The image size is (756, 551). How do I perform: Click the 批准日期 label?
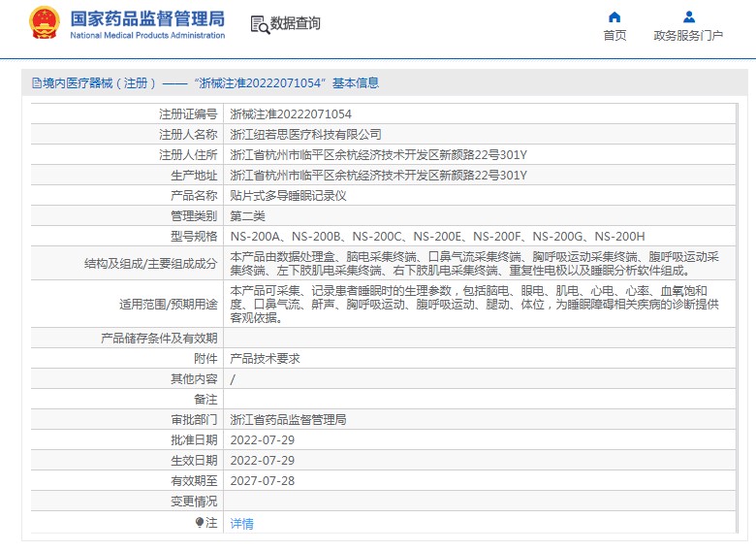194,440
